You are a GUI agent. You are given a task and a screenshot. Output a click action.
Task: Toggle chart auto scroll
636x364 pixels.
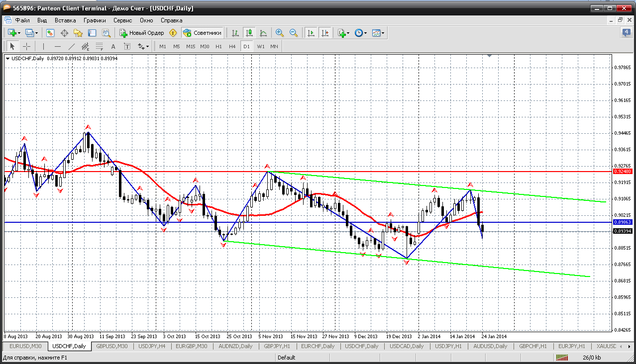(311, 33)
